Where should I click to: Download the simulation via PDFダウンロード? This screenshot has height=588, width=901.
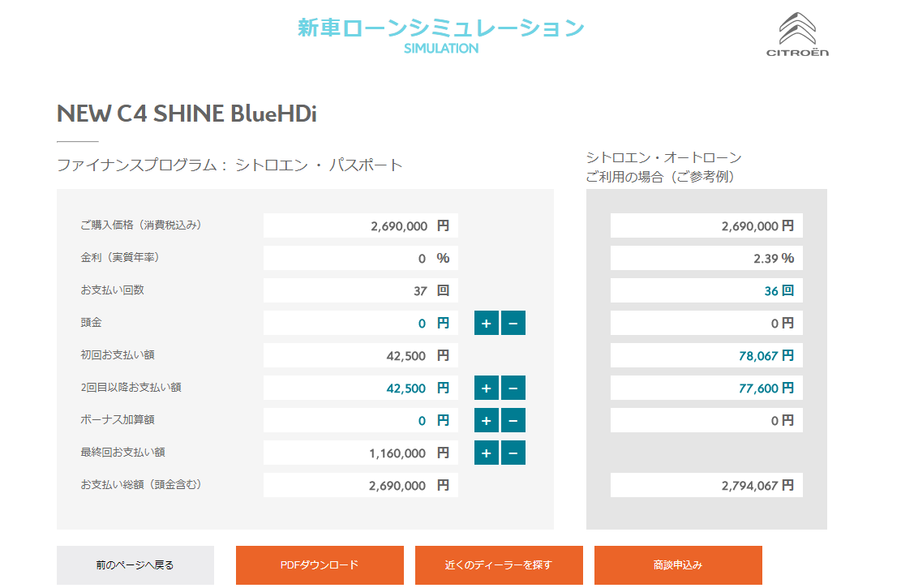(x=320, y=564)
